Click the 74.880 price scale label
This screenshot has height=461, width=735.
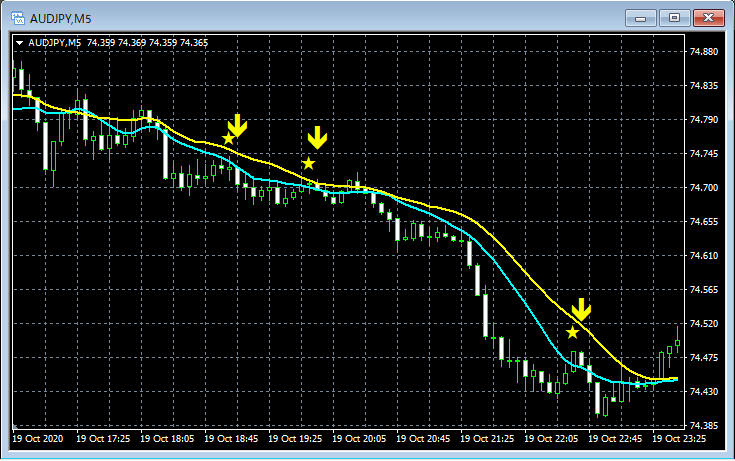click(x=704, y=52)
